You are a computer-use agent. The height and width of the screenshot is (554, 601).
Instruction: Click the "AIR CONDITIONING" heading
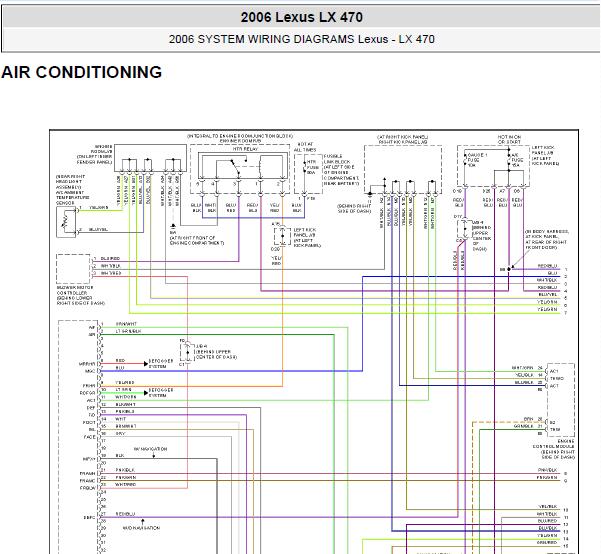pyautogui.click(x=82, y=72)
